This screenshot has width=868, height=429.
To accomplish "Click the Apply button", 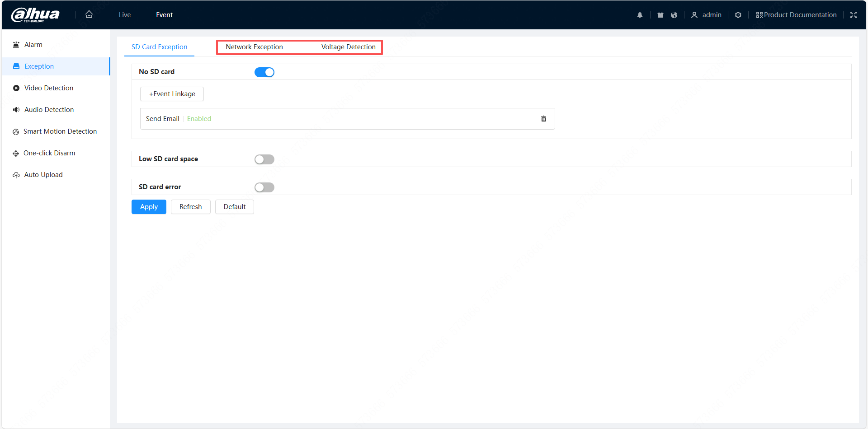I will (x=149, y=207).
